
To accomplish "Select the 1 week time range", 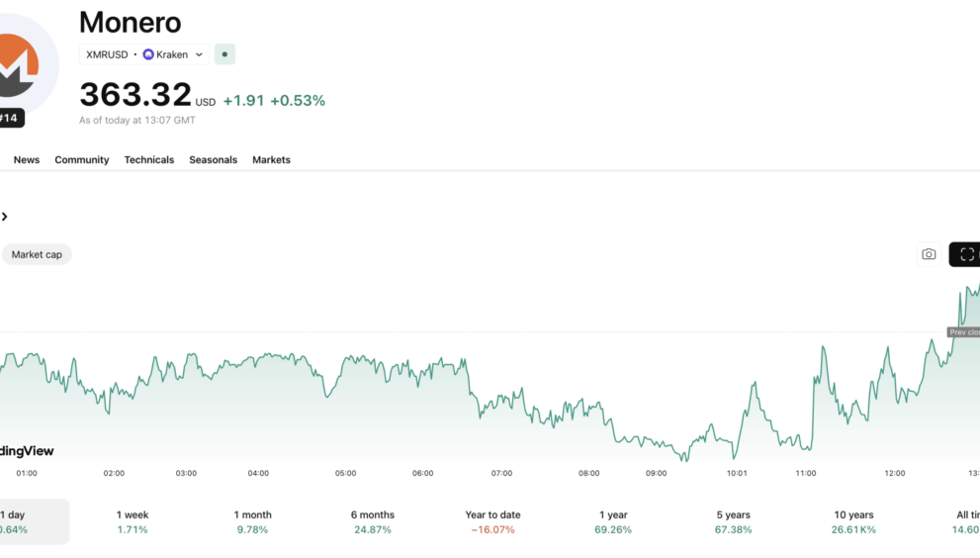I will coord(132,521).
